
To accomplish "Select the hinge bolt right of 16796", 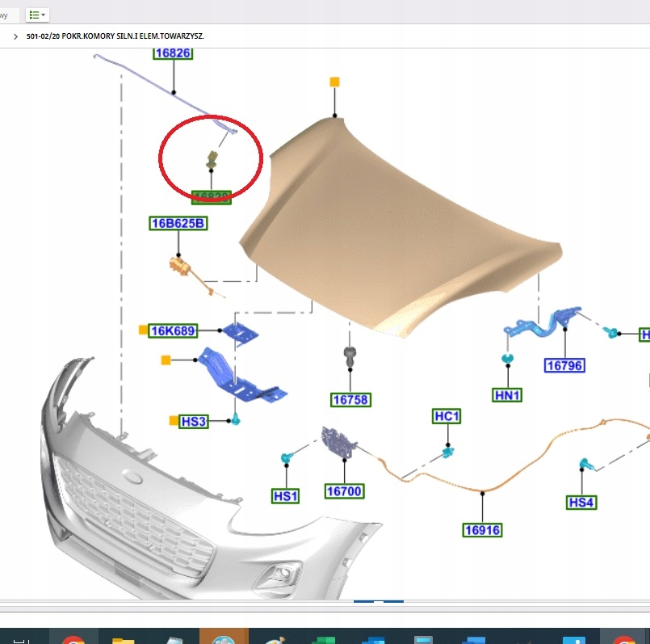I will 611,332.
